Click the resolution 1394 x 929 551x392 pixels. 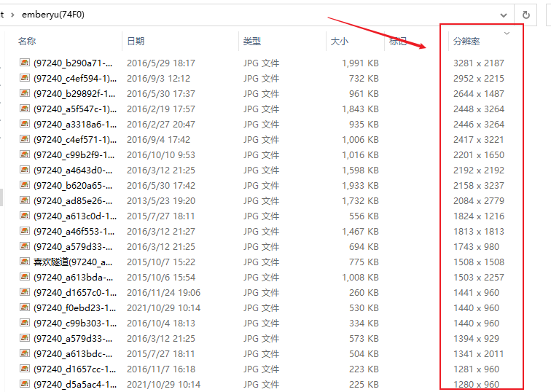[x=476, y=339]
